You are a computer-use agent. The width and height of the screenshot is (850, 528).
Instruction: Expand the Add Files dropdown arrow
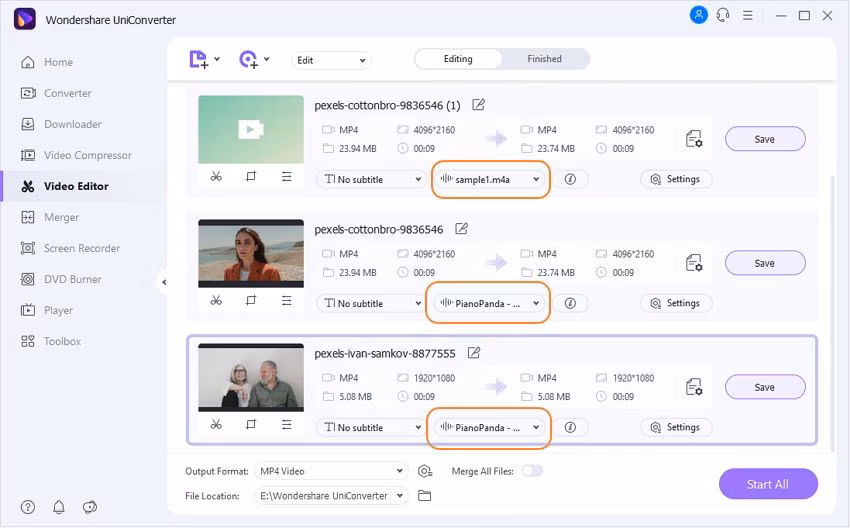point(217,59)
